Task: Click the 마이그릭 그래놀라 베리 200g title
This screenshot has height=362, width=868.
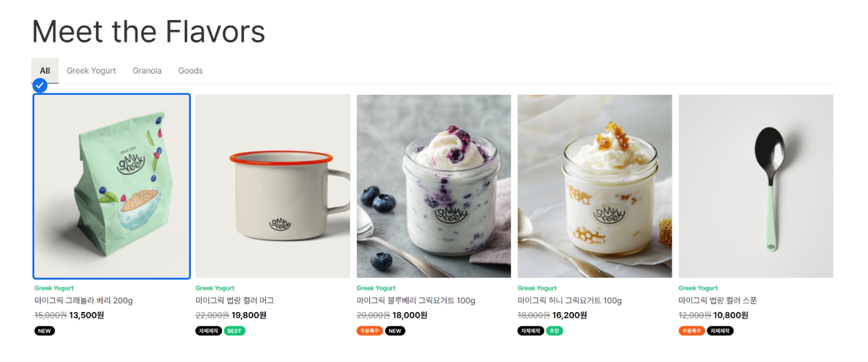Action: pyautogui.click(x=84, y=300)
